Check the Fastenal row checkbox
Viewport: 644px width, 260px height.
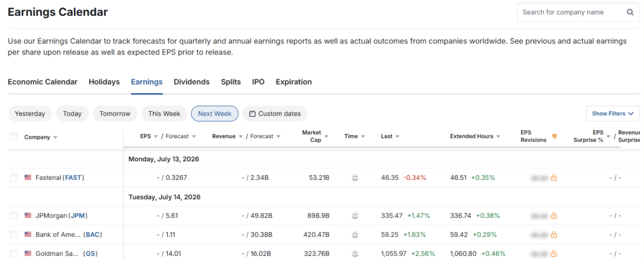coord(13,178)
